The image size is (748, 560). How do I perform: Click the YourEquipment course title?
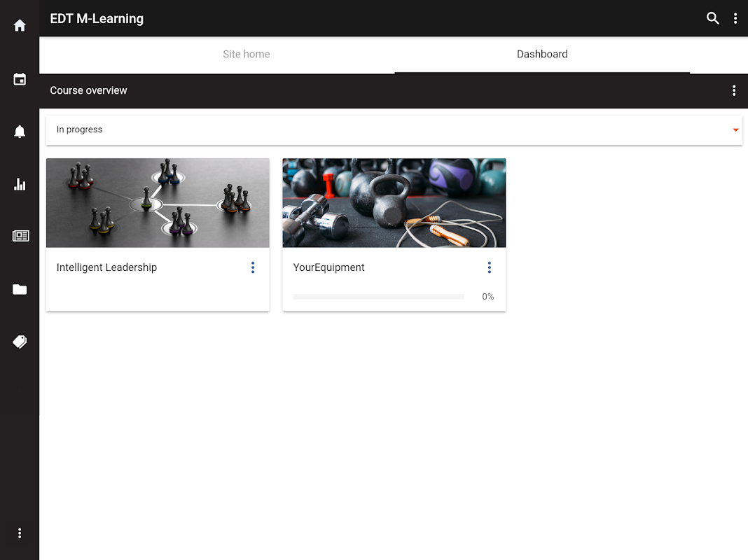pyautogui.click(x=328, y=267)
